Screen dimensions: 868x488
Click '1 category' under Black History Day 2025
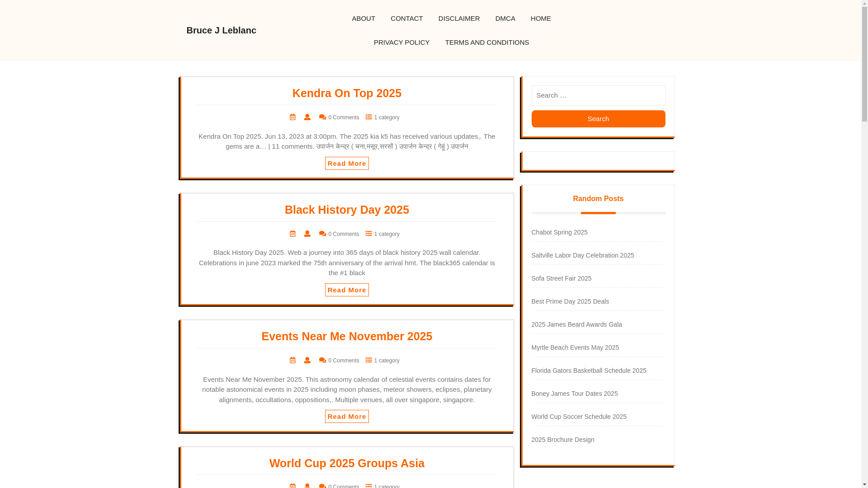tap(387, 234)
